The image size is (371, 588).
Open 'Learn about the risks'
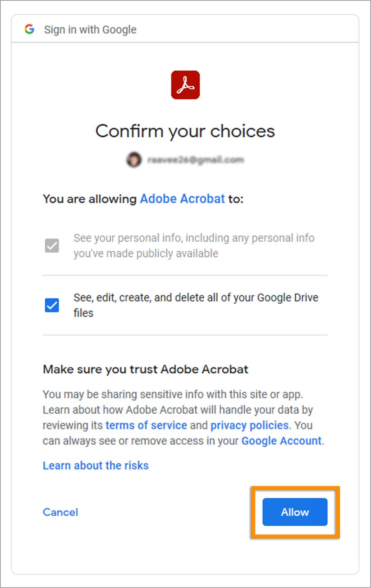pos(96,465)
